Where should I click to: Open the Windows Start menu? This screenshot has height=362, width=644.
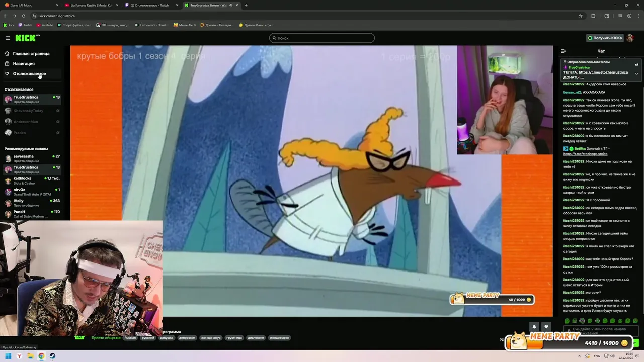click(8, 356)
